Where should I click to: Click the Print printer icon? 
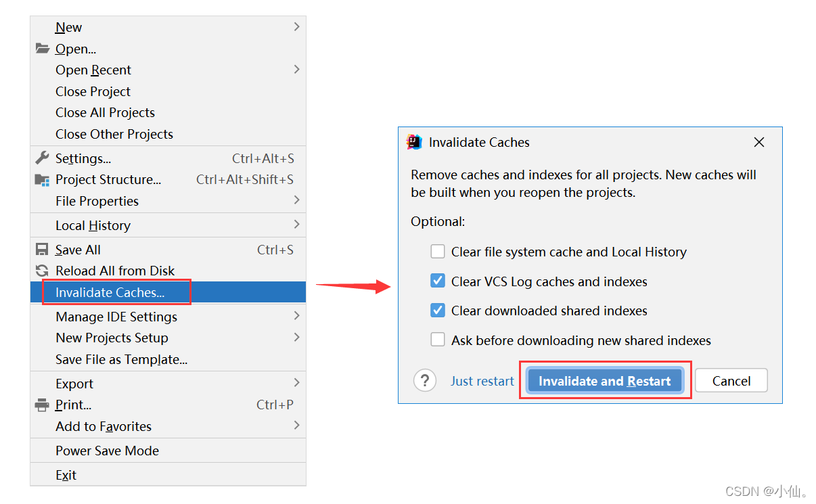41,405
